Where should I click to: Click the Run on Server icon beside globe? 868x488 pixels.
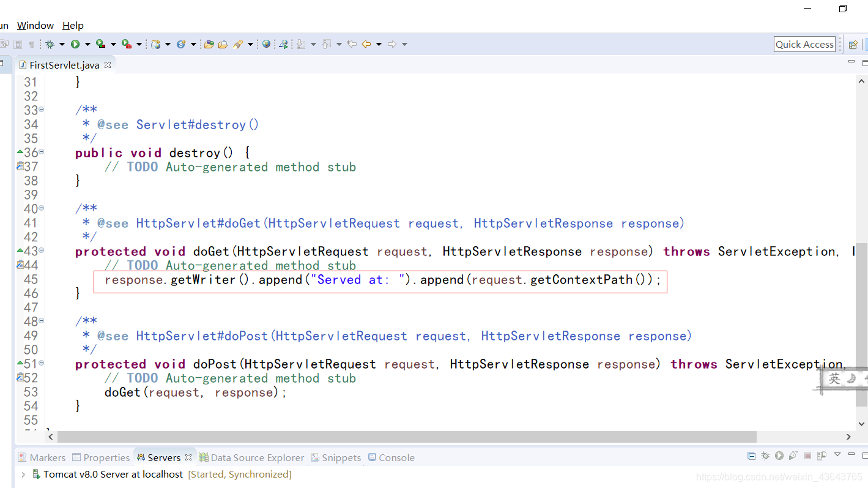pyautogui.click(x=283, y=44)
